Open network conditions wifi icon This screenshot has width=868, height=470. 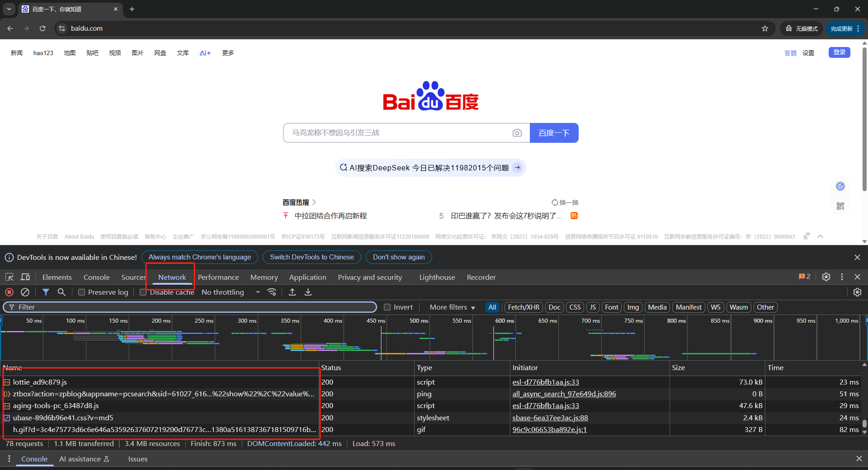(x=272, y=292)
